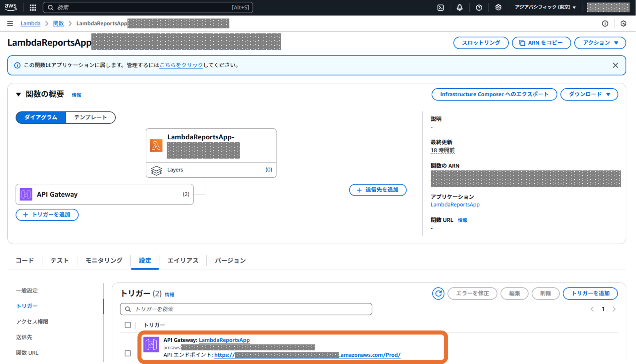The width and height of the screenshot is (636, 364).
Task: Open the コード tab
Action: click(x=25, y=260)
